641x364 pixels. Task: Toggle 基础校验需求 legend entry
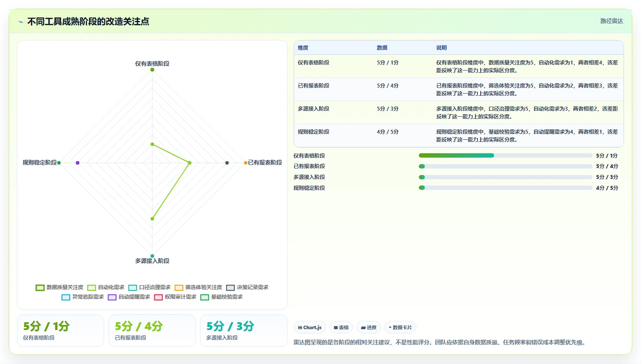221,297
